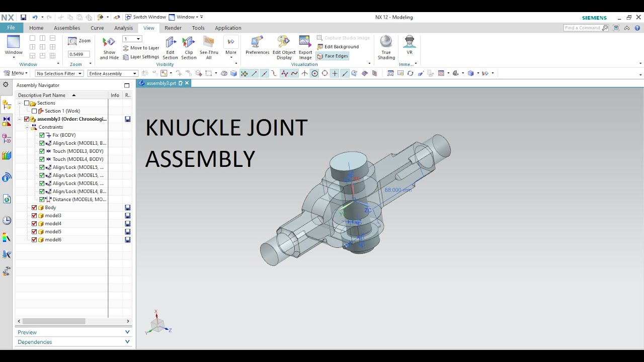Hide the Body component checkbox
Viewport: 644px width, 362px height.
[34, 208]
